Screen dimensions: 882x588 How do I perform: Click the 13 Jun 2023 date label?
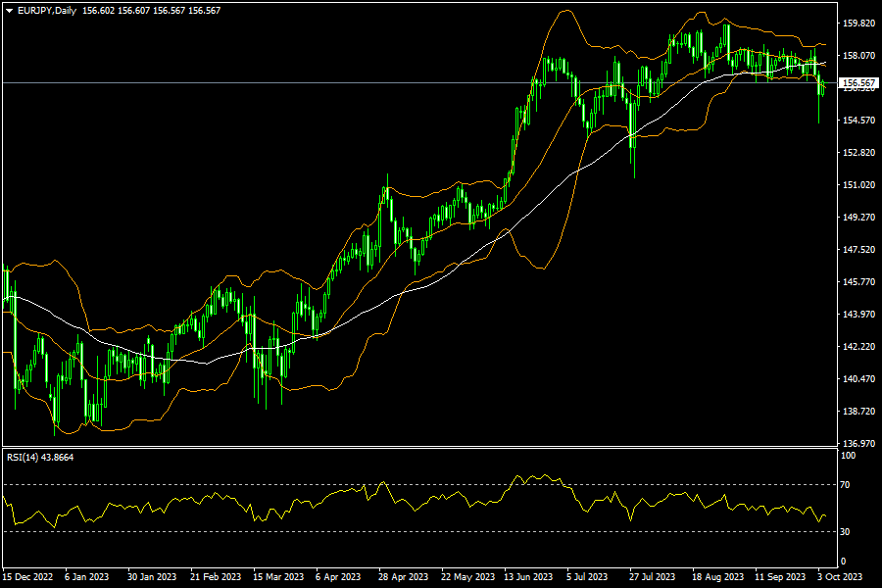pyautogui.click(x=528, y=577)
